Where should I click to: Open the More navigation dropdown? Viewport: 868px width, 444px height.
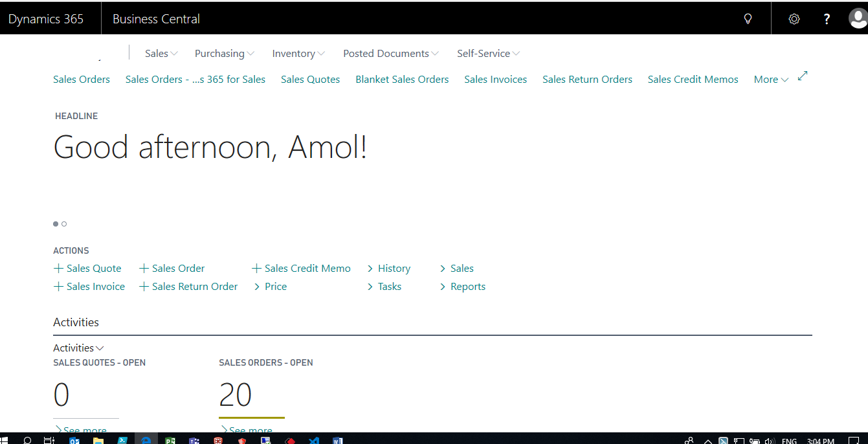[771, 80]
